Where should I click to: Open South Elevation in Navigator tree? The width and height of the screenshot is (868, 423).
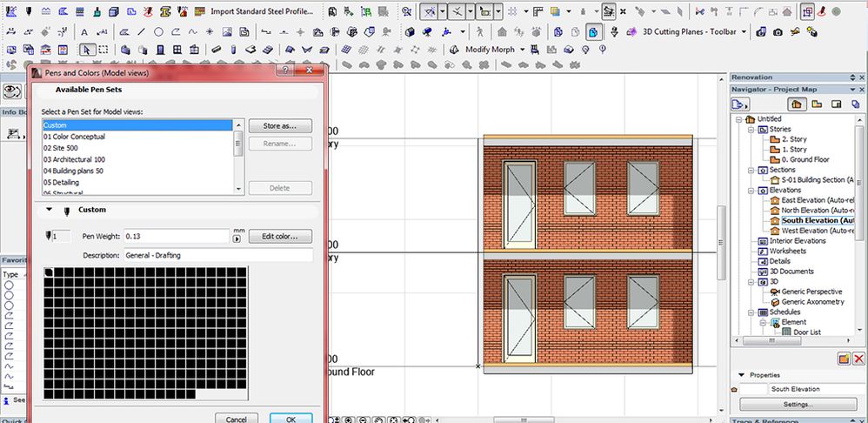(812, 220)
